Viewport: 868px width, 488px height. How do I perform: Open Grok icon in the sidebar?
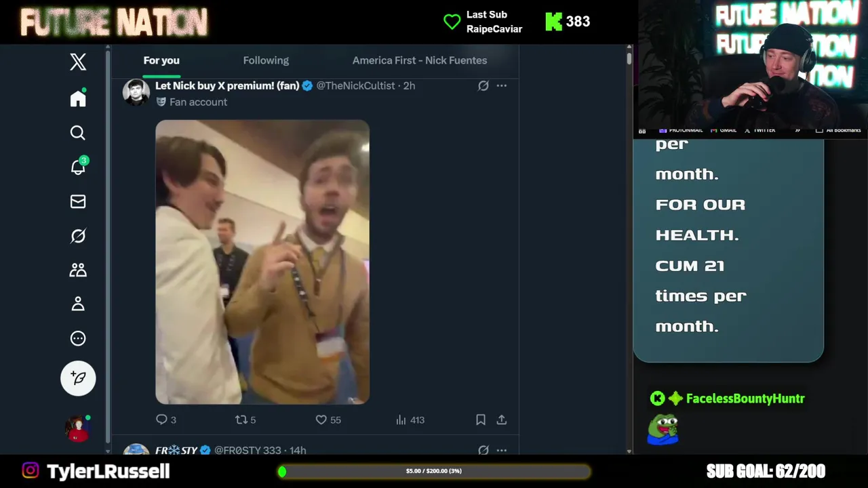[78, 236]
